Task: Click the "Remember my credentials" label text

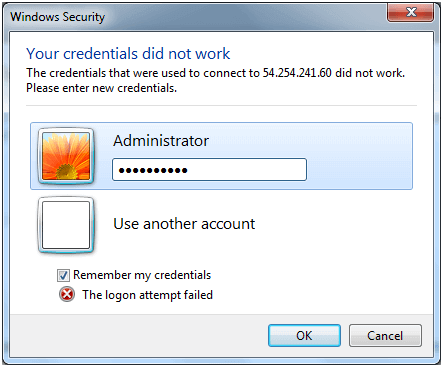Action: tap(142, 275)
